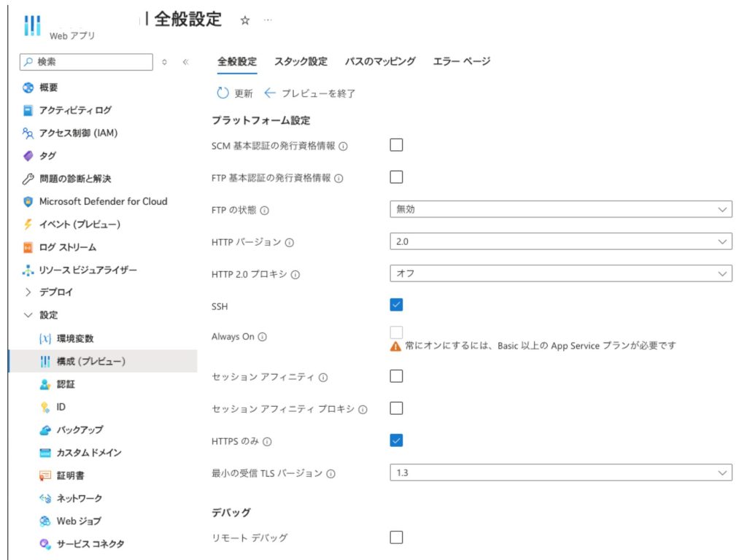The height and width of the screenshot is (560, 747).
Task: Click the 環境変数 icon in settings
Action: pyautogui.click(x=44, y=339)
